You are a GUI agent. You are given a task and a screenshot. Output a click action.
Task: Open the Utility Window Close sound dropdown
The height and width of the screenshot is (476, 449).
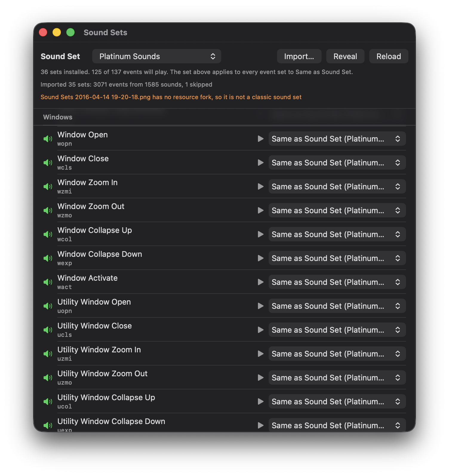[x=337, y=330]
